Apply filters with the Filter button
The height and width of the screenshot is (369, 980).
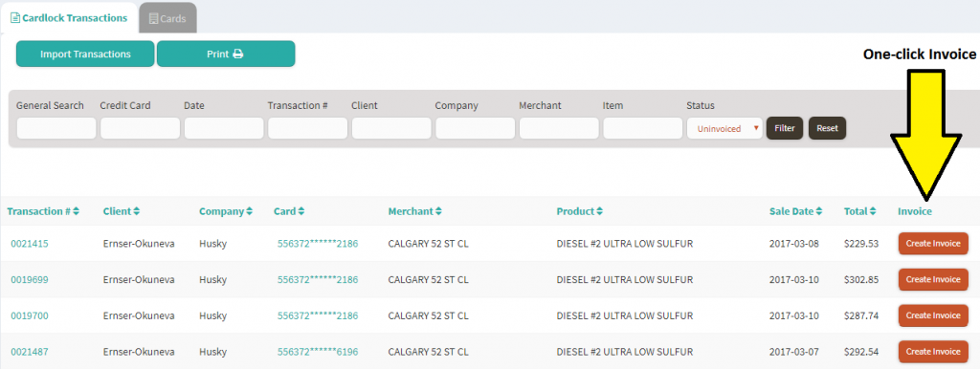point(785,128)
